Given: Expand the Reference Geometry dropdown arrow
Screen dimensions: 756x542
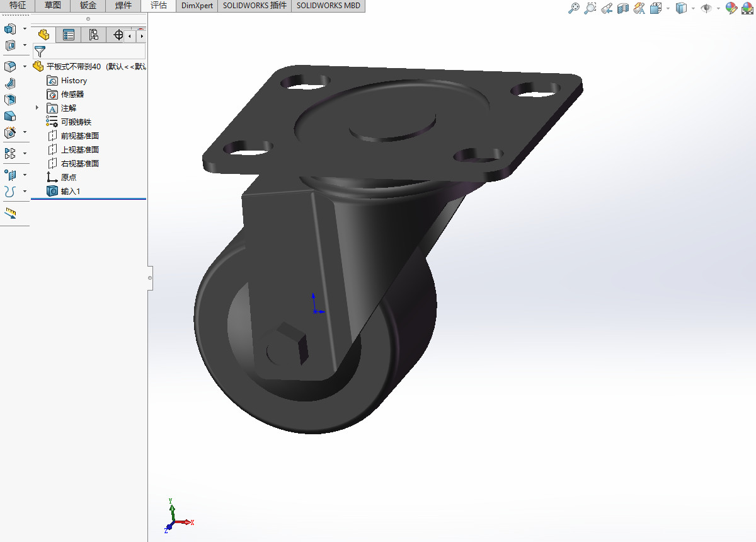Looking at the screenshot, I should click(x=25, y=175).
